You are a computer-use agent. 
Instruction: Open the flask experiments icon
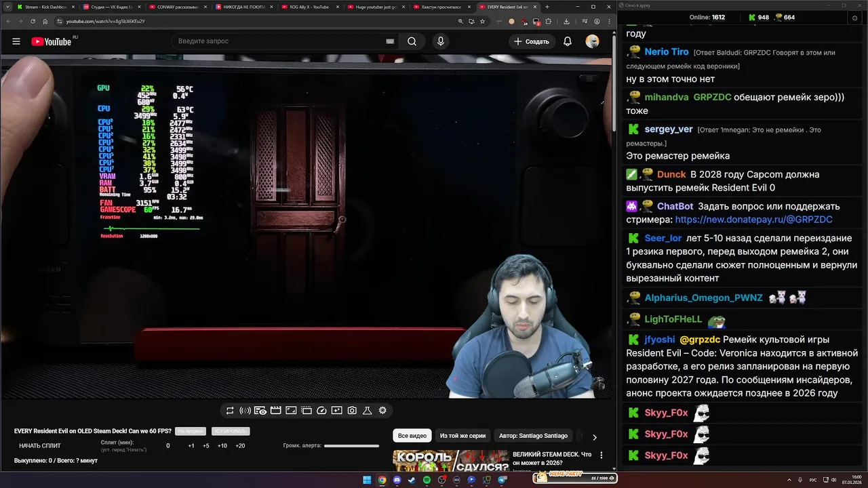click(368, 410)
